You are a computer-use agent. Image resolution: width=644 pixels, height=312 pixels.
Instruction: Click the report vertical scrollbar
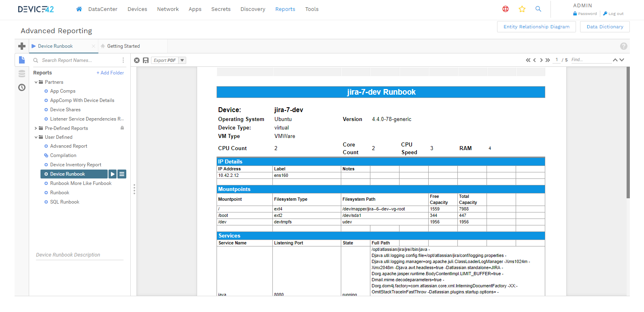pos(628,132)
